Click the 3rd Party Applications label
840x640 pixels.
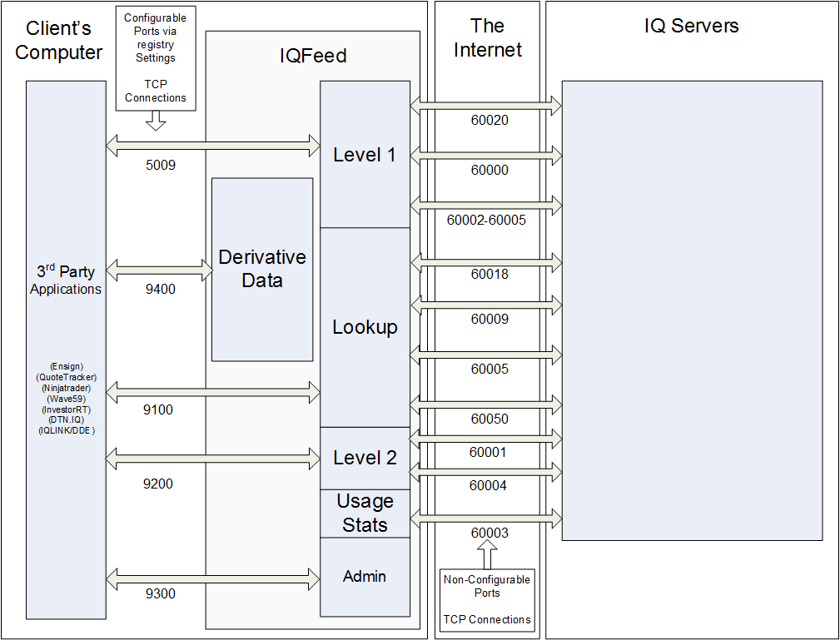click(66, 280)
